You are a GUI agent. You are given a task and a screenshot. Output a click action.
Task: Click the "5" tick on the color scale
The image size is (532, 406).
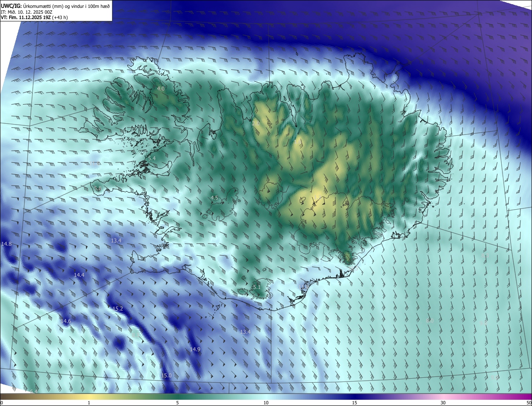point(177,403)
